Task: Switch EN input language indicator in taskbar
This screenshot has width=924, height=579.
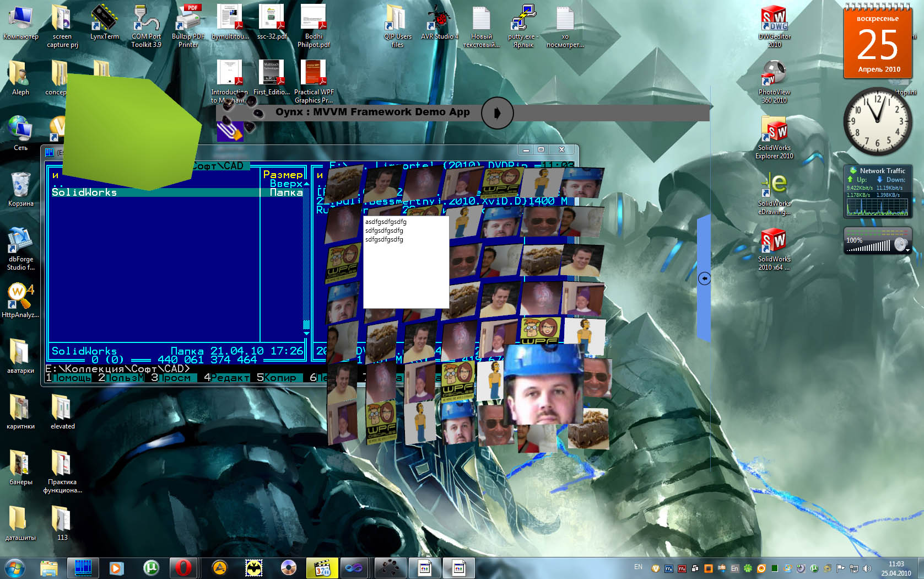Action: (x=638, y=567)
